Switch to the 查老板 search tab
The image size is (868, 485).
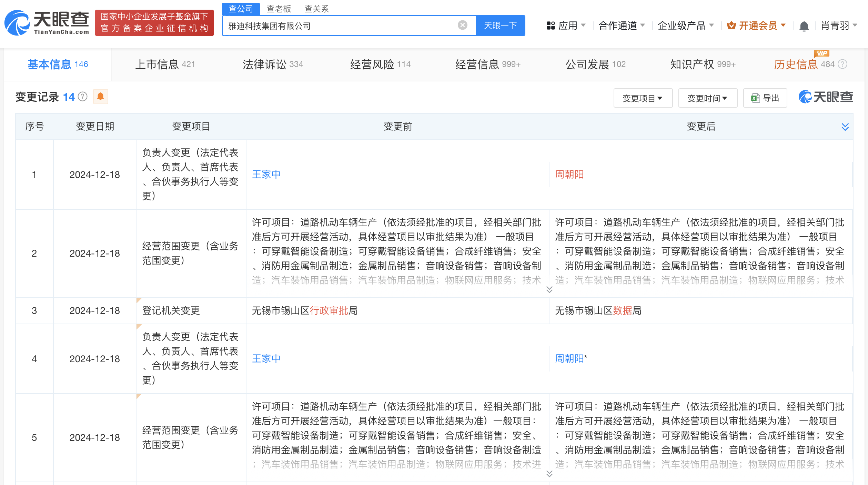coord(279,9)
